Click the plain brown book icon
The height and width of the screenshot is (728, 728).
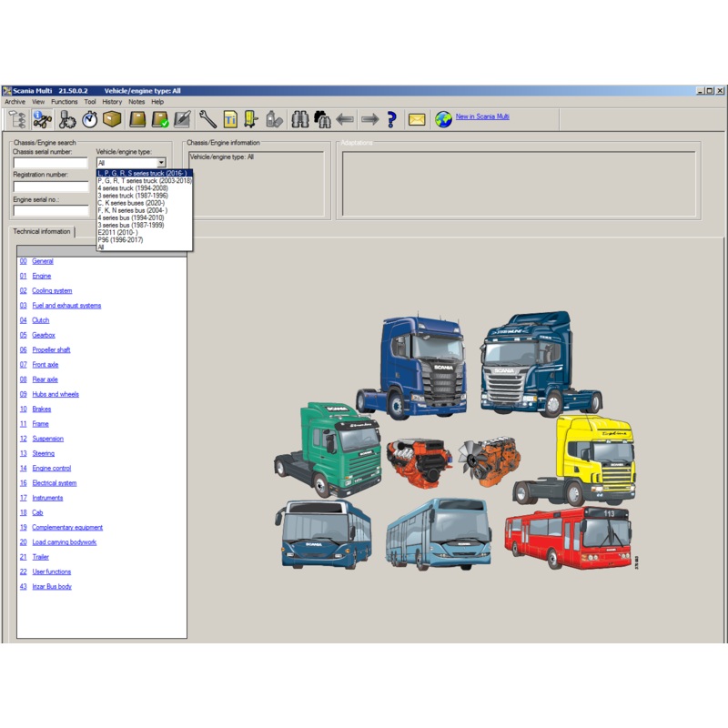(137, 120)
